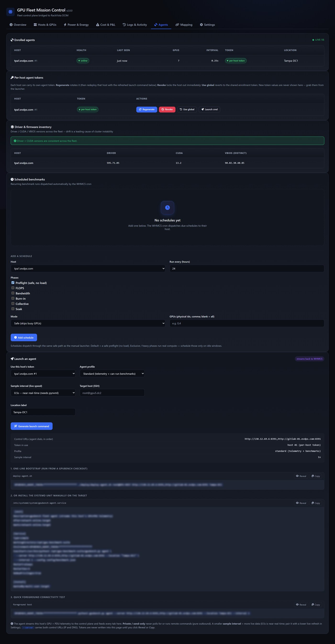Click the Target host (SSH) field
Viewport: 335px width, 644px height.
(x=112, y=393)
